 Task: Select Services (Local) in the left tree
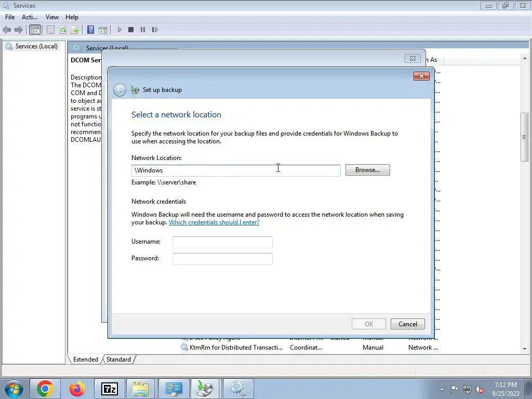36,46
